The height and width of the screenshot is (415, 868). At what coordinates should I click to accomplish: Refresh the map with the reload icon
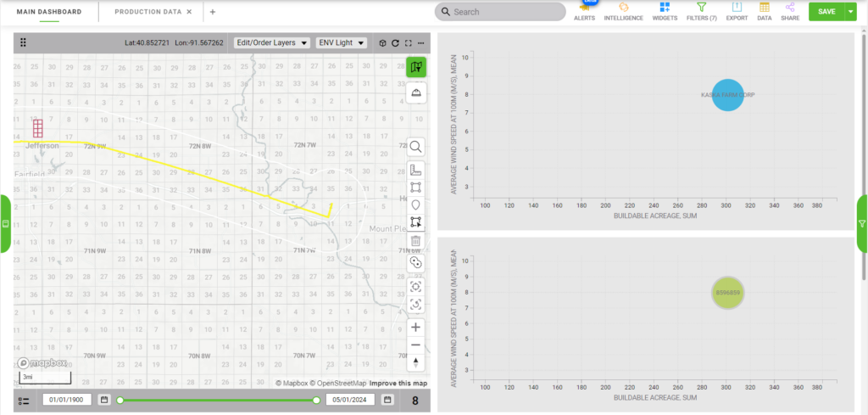tap(395, 42)
